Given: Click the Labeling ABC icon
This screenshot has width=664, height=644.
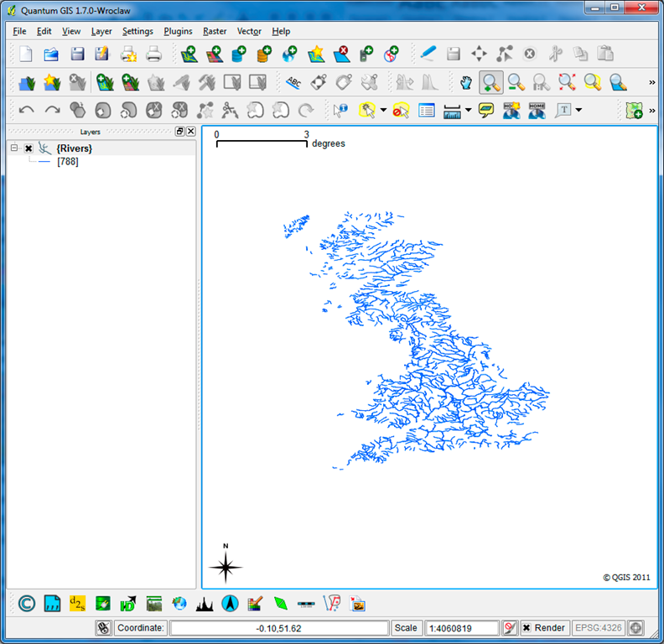Looking at the screenshot, I should pos(293,82).
